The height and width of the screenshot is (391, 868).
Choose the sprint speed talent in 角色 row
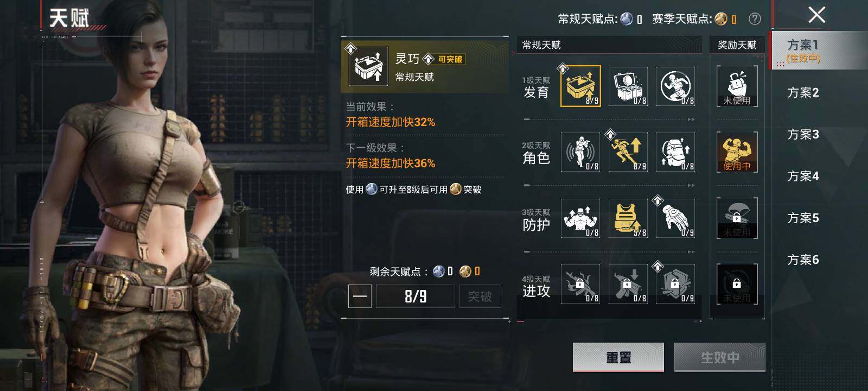[628, 152]
